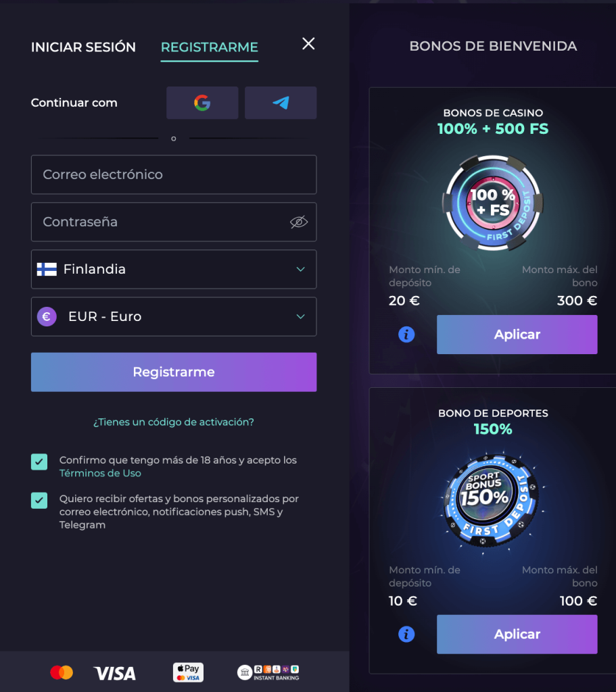Uncheck the personalized offers and bonuses checkbox
The width and height of the screenshot is (616, 692).
click(39, 501)
